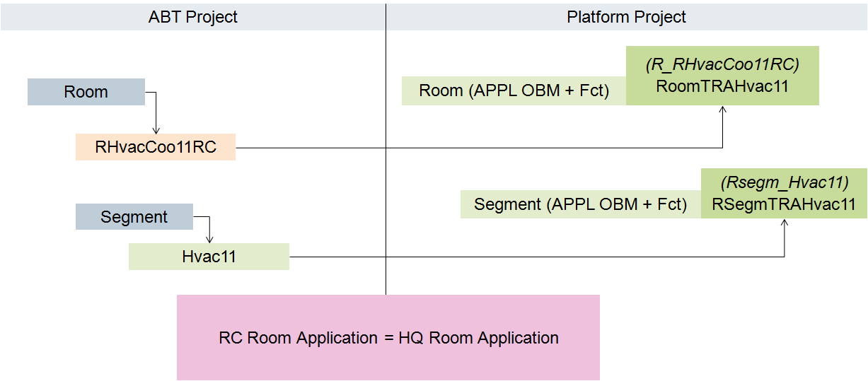Select the green Hvac11 box
This screenshot has height=381, width=868.
tap(209, 257)
